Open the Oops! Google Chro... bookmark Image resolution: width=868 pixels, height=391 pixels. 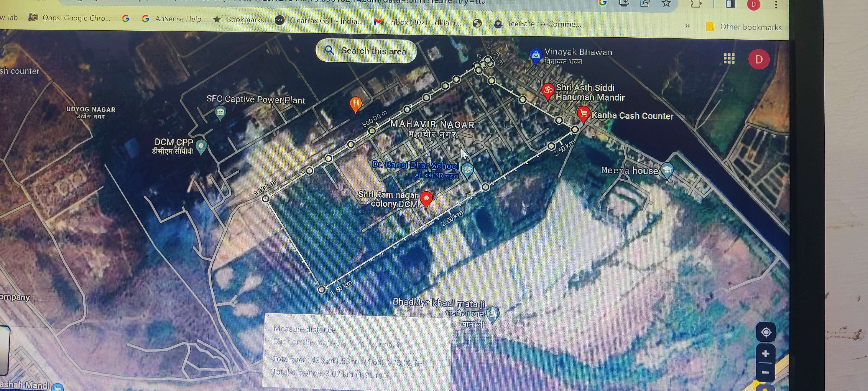(69, 18)
